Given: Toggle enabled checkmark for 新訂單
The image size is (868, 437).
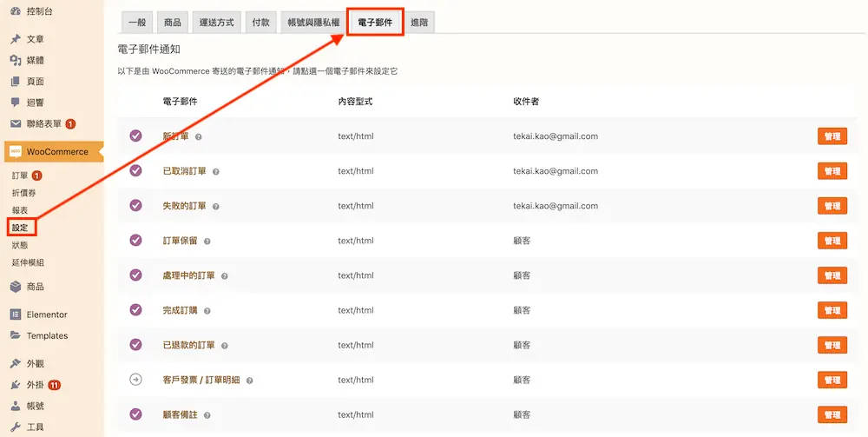Looking at the screenshot, I should pyautogui.click(x=135, y=136).
